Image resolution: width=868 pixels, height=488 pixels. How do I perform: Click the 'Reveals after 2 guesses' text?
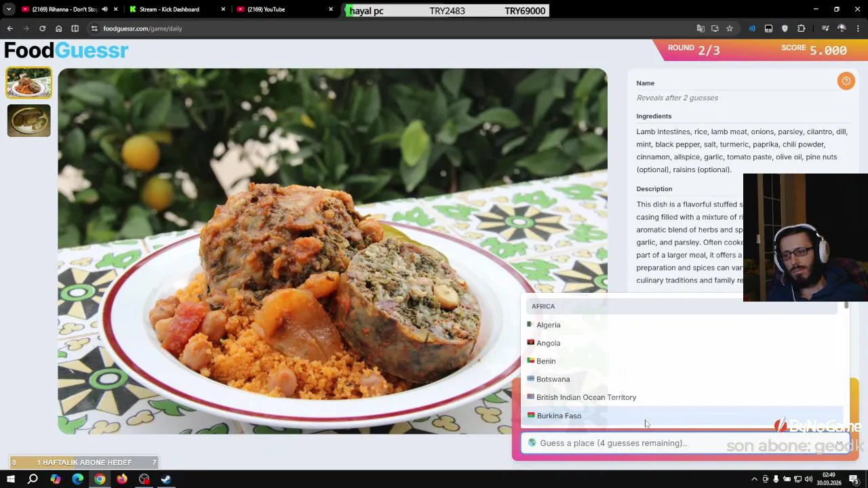[x=677, y=98]
